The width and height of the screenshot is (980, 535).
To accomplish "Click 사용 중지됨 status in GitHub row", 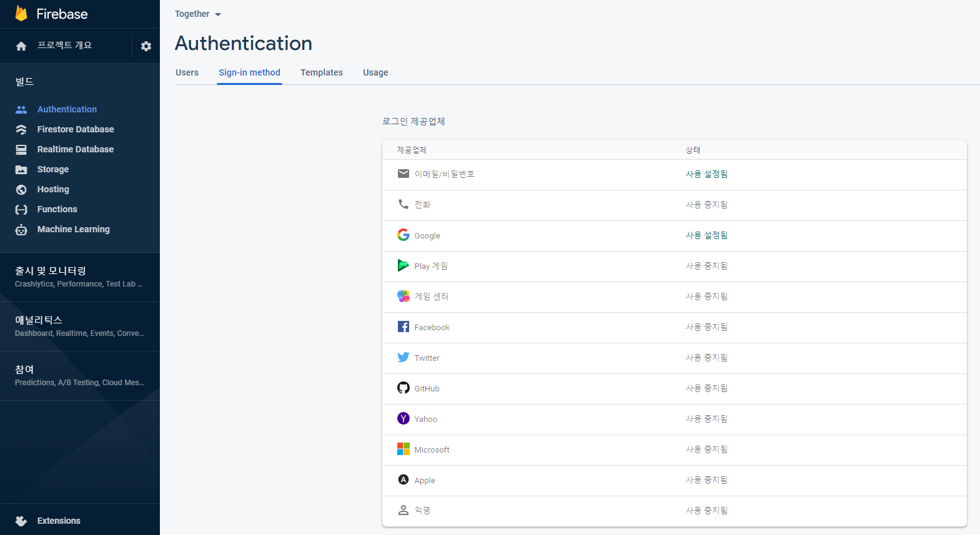I will click(x=706, y=388).
